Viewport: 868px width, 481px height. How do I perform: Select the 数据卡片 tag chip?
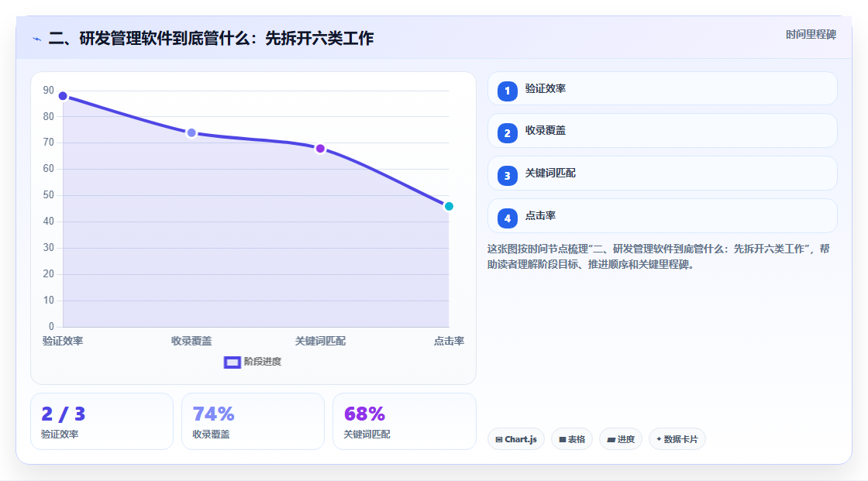click(677, 439)
